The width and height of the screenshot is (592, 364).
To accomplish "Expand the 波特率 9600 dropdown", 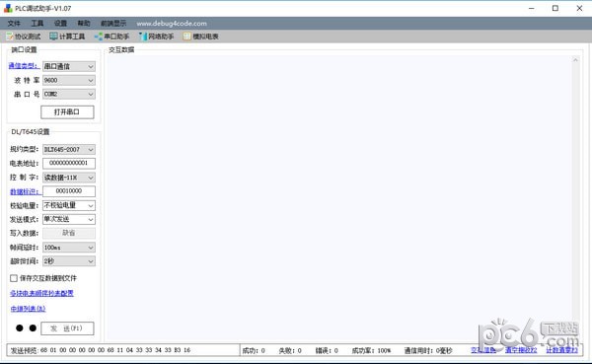I will (69, 80).
